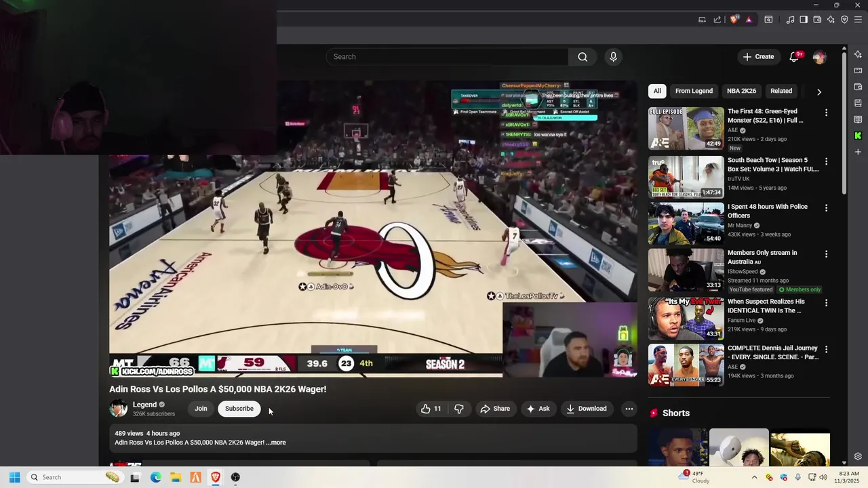Open I Spent 48 hours With Police thumbnail
Viewport: 868px width, 488px height.
[686, 224]
